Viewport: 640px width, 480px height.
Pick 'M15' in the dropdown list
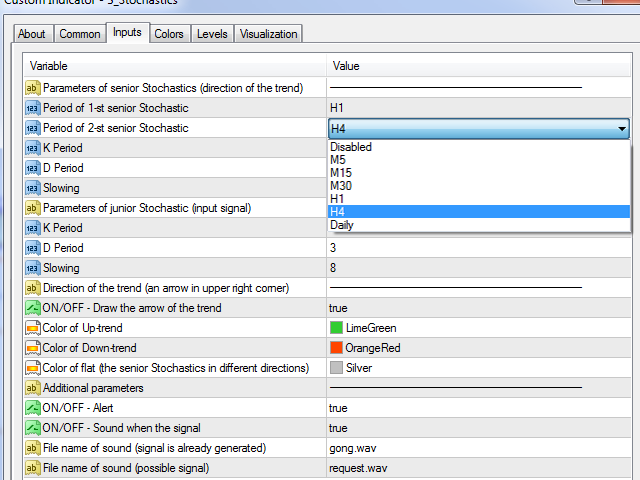click(x=479, y=173)
